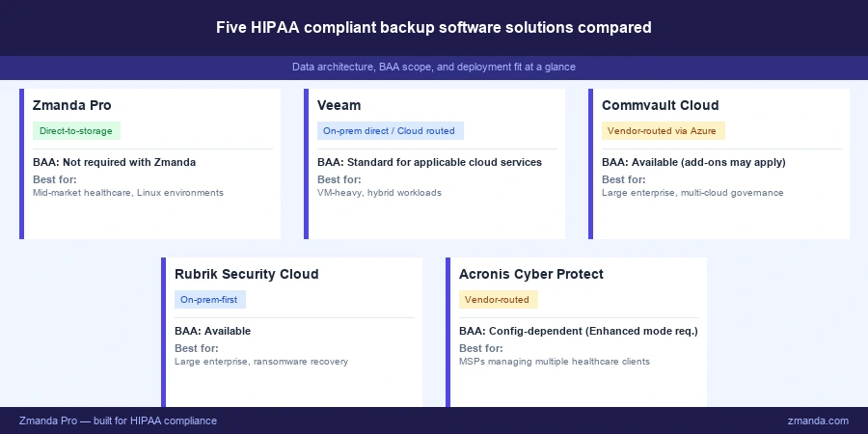Select the Acronis Cyber Protect heading
868x434 pixels.
531,274
